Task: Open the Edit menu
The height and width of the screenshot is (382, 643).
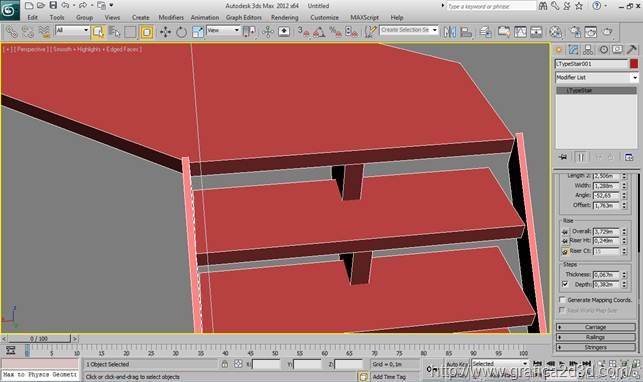Action: [x=32, y=18]
